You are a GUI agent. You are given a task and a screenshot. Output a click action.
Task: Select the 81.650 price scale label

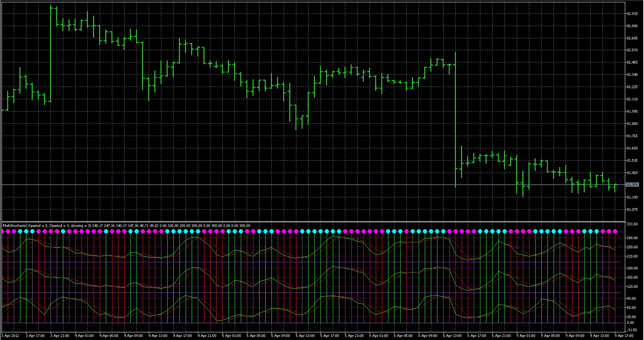[x=632, y=148]
